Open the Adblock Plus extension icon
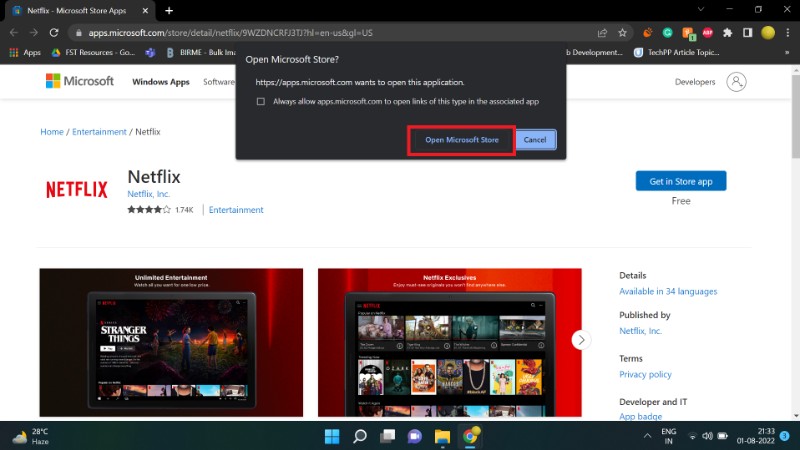 (708, 33)
